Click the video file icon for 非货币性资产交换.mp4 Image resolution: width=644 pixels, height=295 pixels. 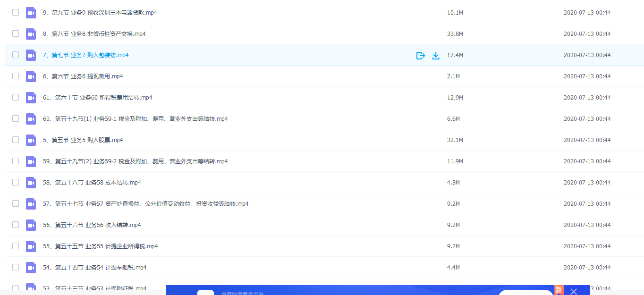31,34
